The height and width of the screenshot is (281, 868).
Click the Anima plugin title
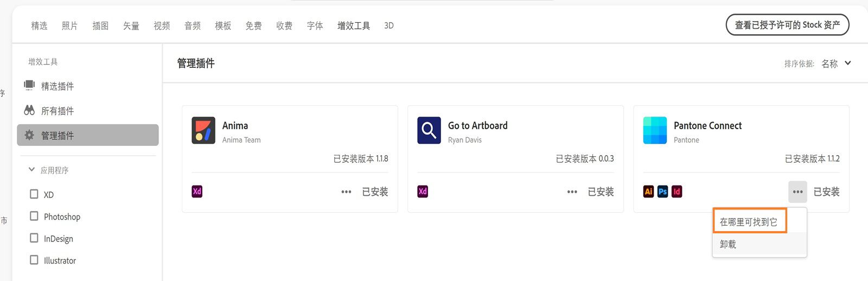coord(235,125)
